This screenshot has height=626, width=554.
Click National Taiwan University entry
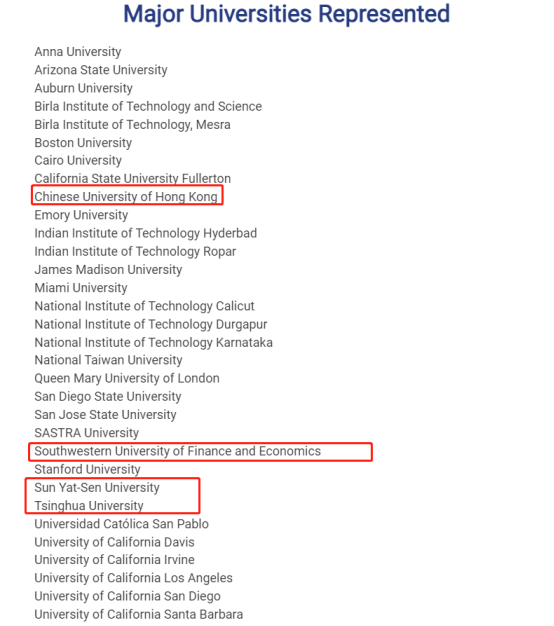[108, 360]
